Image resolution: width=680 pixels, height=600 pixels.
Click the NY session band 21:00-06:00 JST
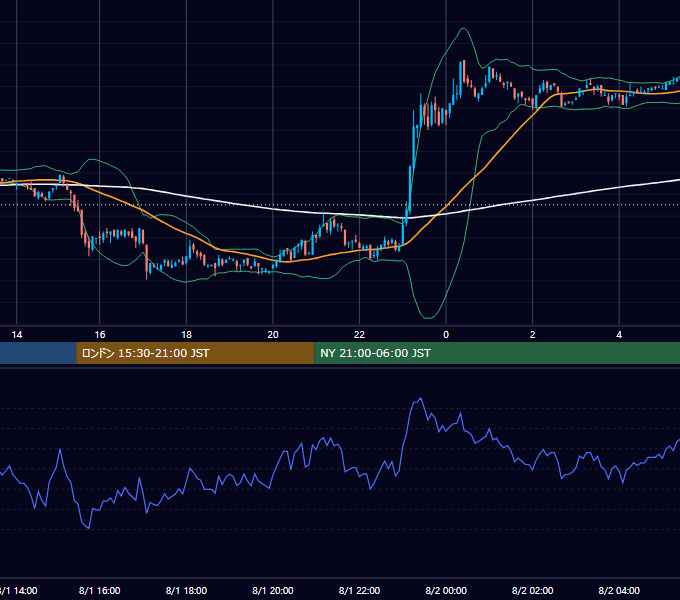pos(497,353)
